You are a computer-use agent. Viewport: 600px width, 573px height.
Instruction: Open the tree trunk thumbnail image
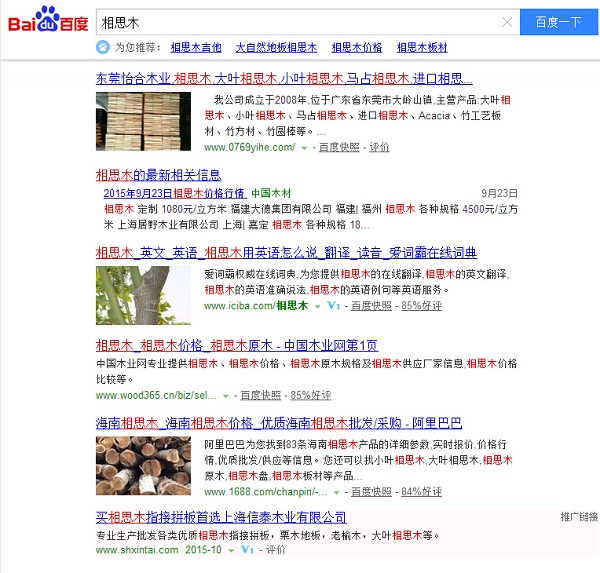[143, 292]
